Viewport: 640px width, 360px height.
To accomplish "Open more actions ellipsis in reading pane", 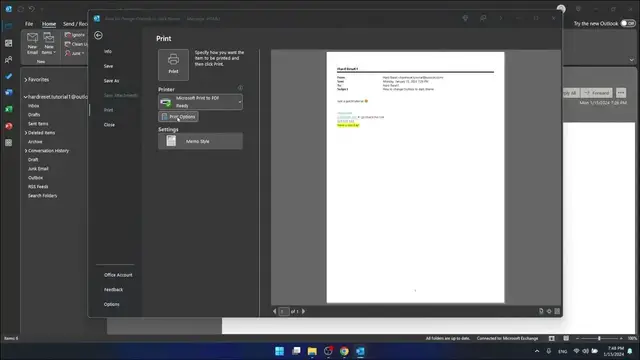I will coord(621,93).
